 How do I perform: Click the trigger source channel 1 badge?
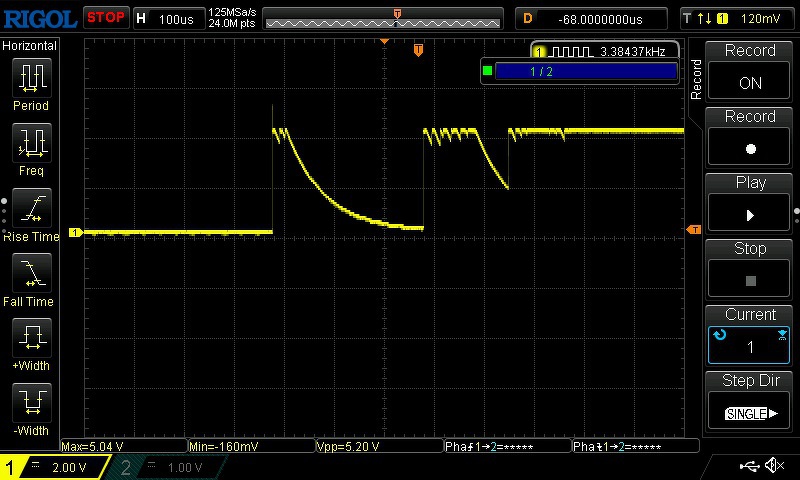[722, 19]
